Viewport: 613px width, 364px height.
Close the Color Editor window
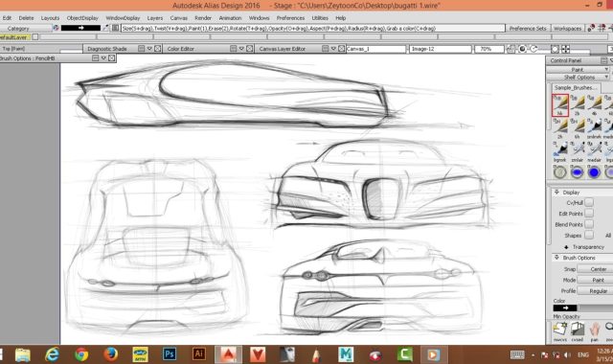249,49
